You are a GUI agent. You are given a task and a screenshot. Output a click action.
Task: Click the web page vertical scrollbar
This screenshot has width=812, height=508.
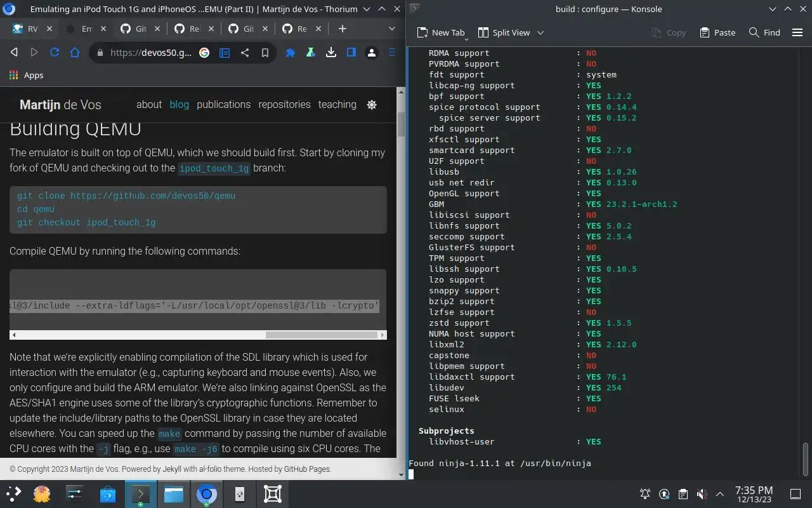coord(401,124)
